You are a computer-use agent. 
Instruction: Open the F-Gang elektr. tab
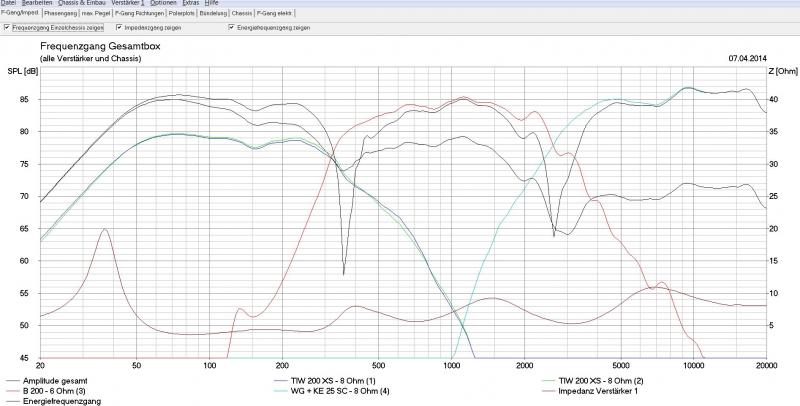(x=274, y=14)
